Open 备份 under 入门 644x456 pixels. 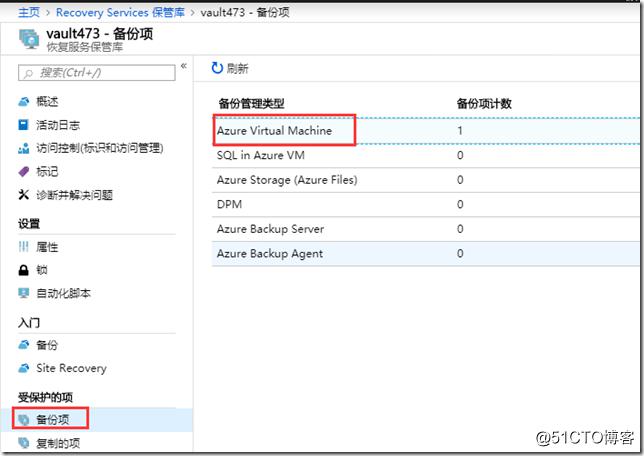[x=47, y=345]
